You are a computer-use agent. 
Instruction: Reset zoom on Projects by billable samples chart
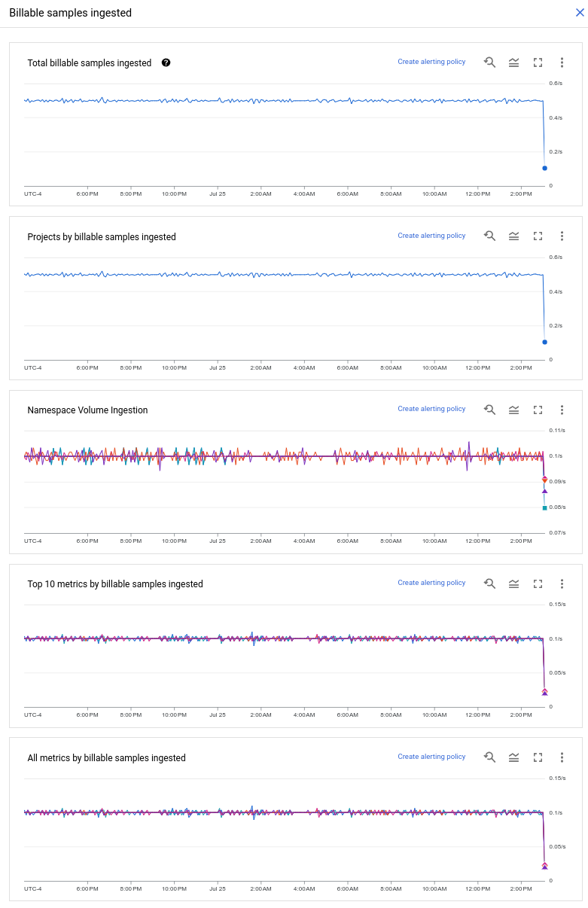click(x=489, y=236)
